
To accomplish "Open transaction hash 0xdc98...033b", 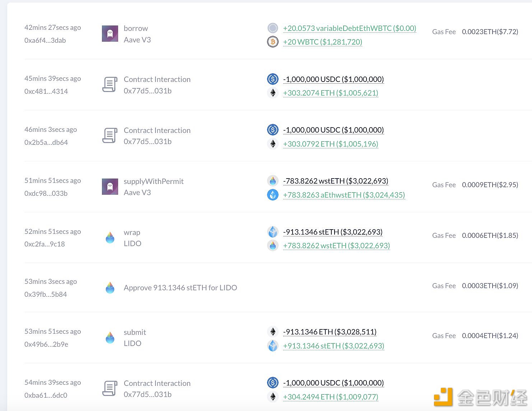I will click(46, 193).
